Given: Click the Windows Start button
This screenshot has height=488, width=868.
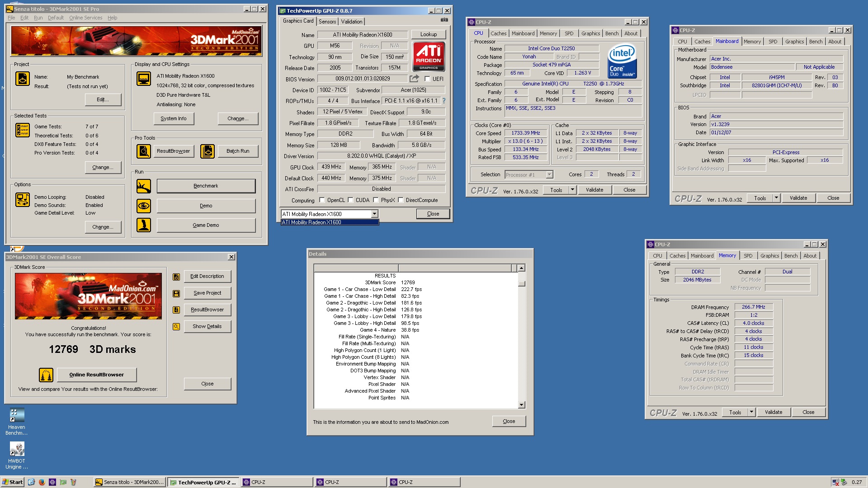Looking at the screenshot, I should tap(13, 482).
